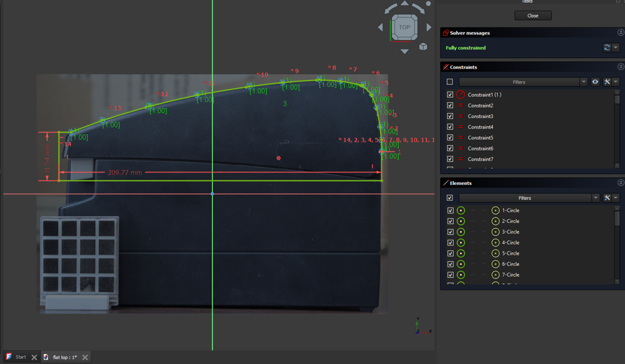Click the solver refresh/update icon
This screenshot has width=625, height=364.
pyautogui.click(x=606, y=47)
